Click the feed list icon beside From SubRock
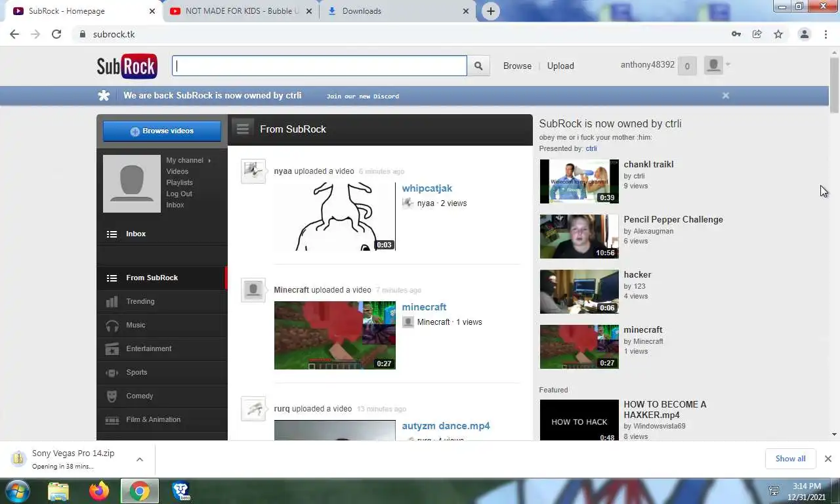840x504 pixels. click(x=243, y=129)
